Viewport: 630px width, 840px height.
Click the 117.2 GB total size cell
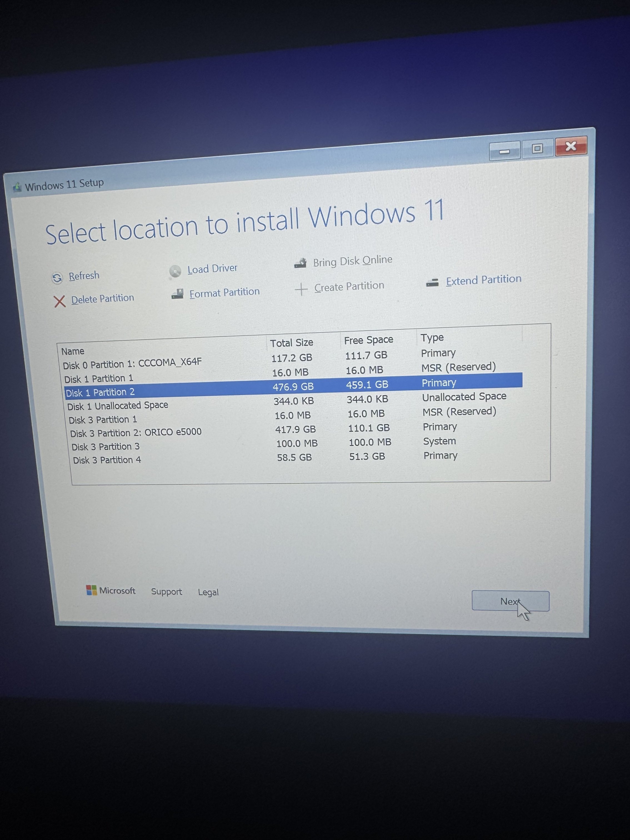pos(292,358)
